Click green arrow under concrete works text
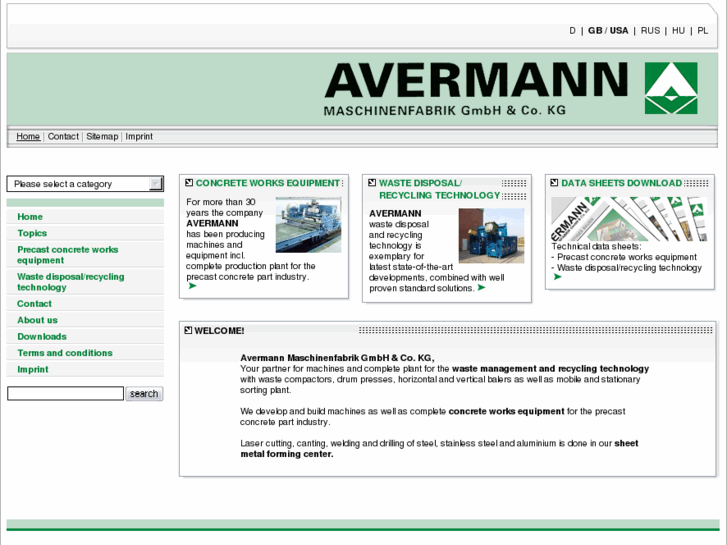The width and height of the screenshot is (727, 545). [192, 286]
